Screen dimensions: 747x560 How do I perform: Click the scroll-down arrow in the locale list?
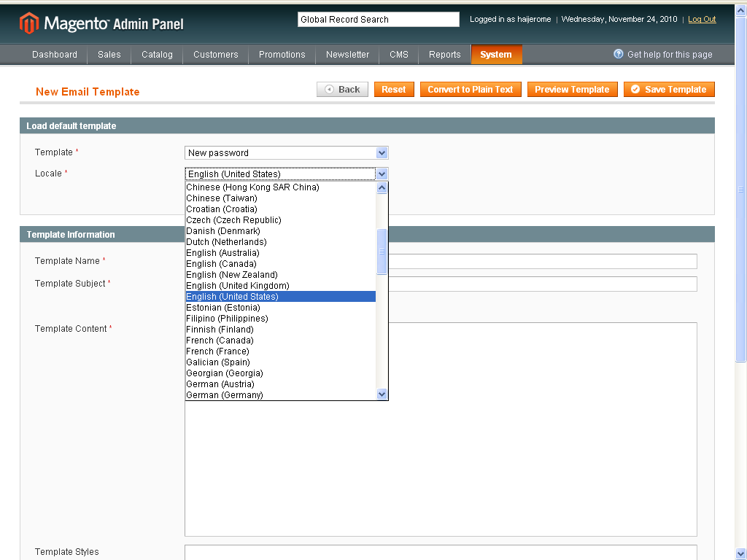click(382, 394)
